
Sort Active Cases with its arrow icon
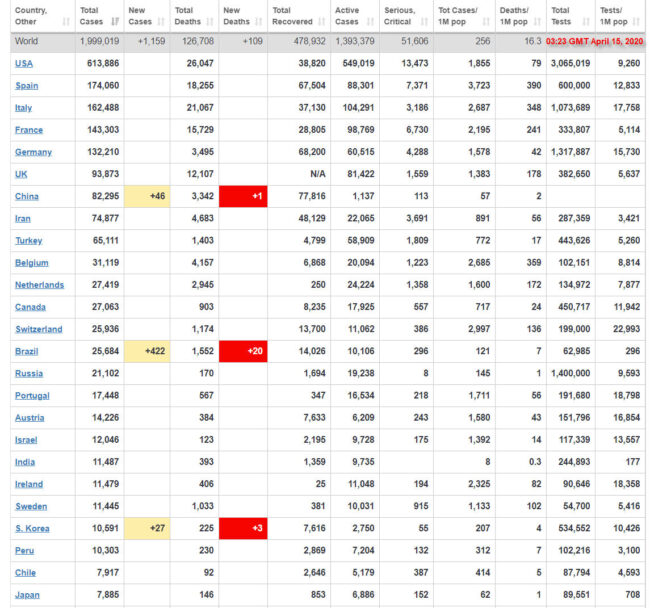[368, 21]
